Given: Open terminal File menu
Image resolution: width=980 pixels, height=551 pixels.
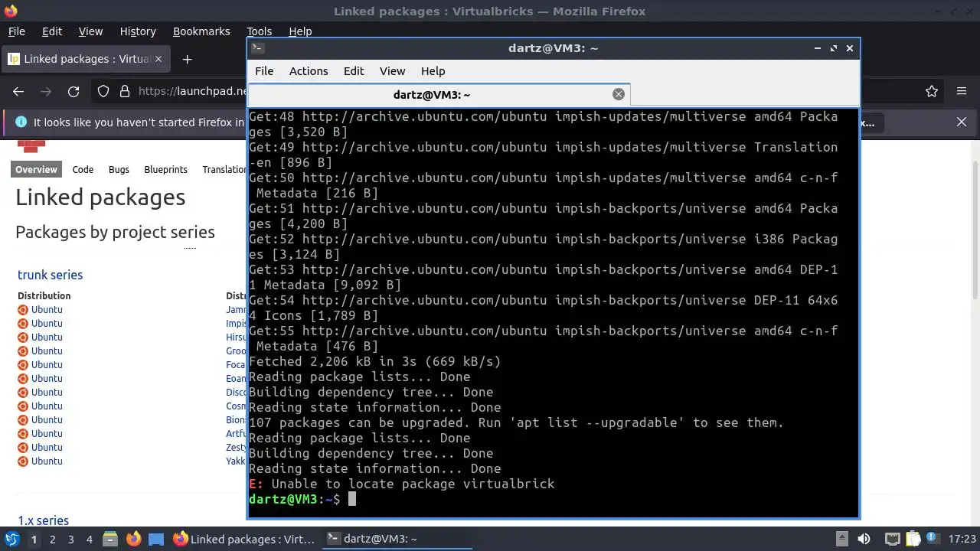Looking at the screenshot, I should point(264,70).
